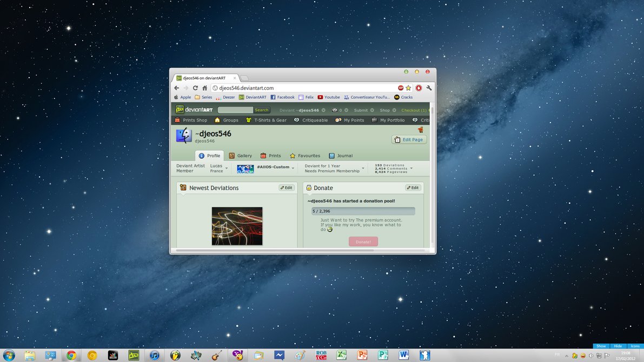Open the Deviations stats dropdown arrow
The height and width of the screenshot is (362, 644).
pyautogui.click(x=411, y=168)
